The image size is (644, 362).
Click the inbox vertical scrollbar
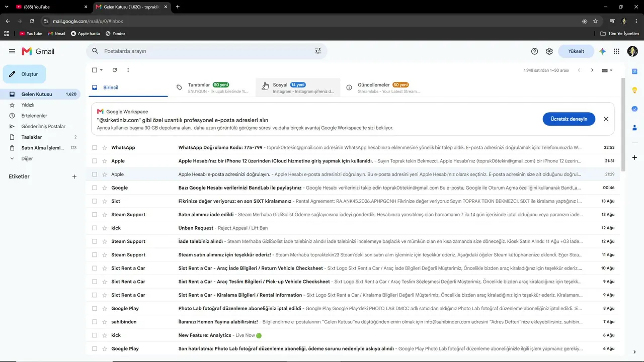[x=624, y=125]
